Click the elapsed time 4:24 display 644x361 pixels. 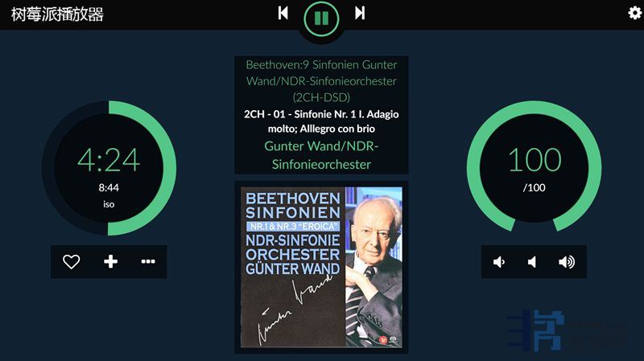coord(109,160)
